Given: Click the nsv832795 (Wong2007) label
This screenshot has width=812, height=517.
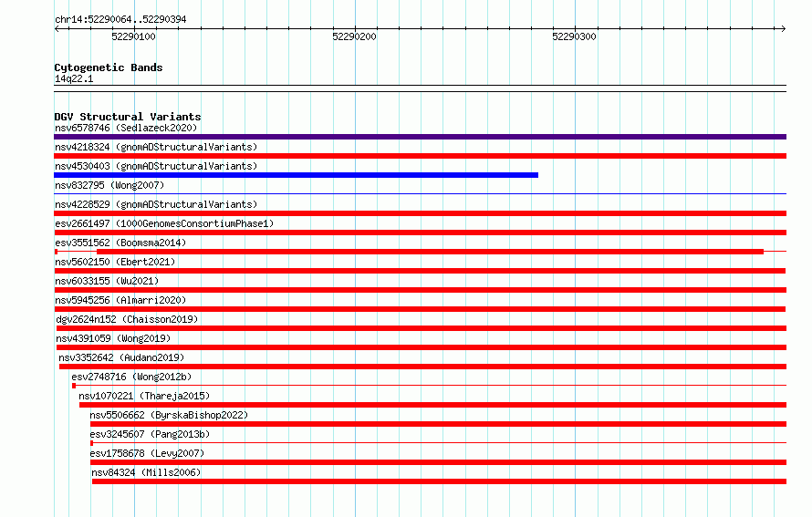Looking at the screenshot, I should pyautogui.click(x=109, y=185).
